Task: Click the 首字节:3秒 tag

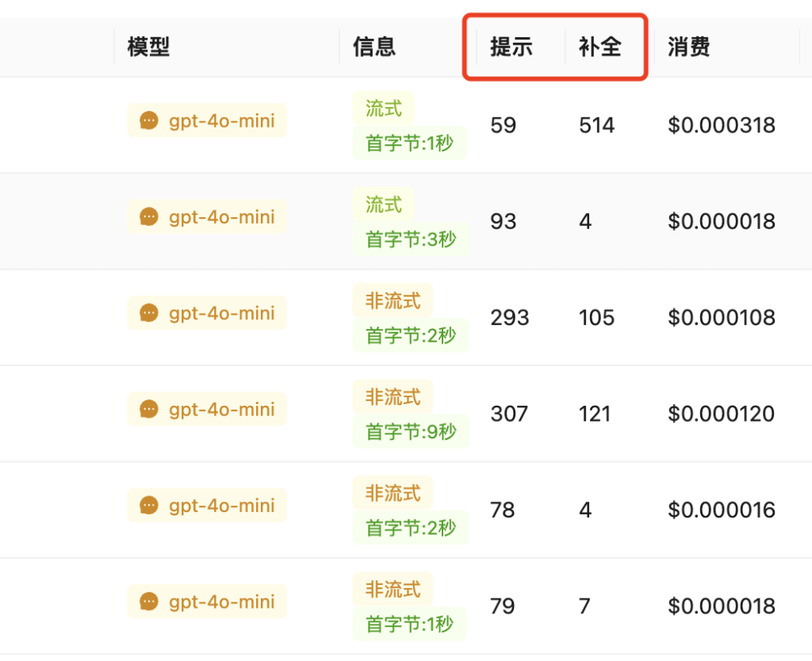Action: click(411, 239)
